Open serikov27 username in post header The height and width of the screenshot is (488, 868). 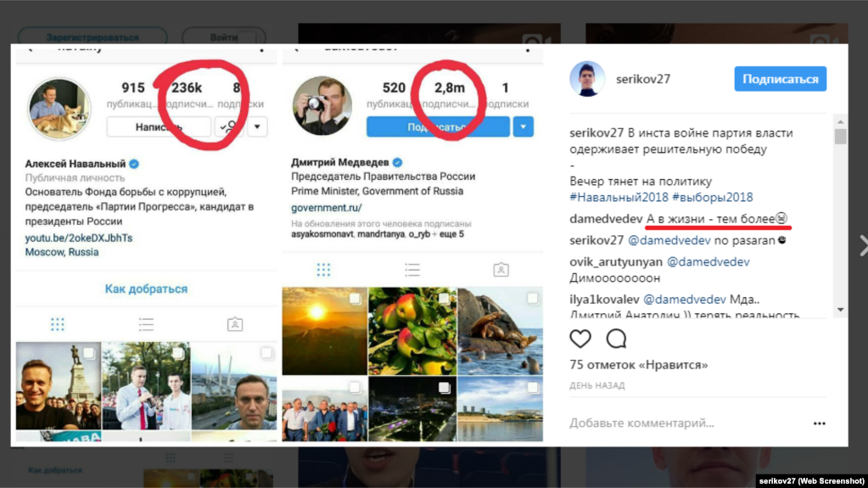pyautogui.click(x=643, y=79)
